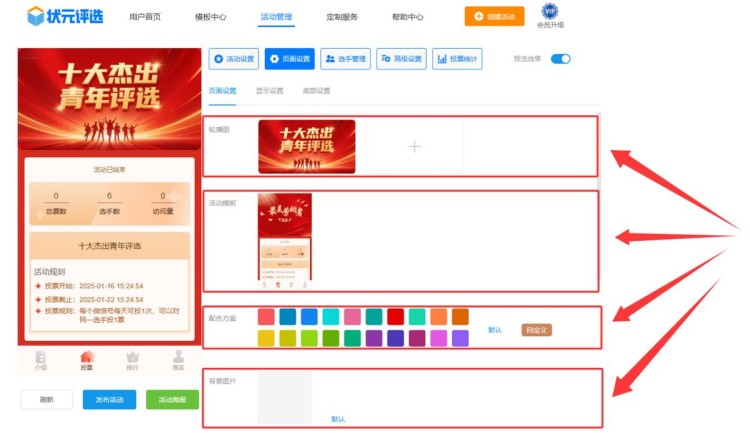Open 选手管理 contestant management
The width and height of the screenshot is (750, 433).
tap(346, 59)
